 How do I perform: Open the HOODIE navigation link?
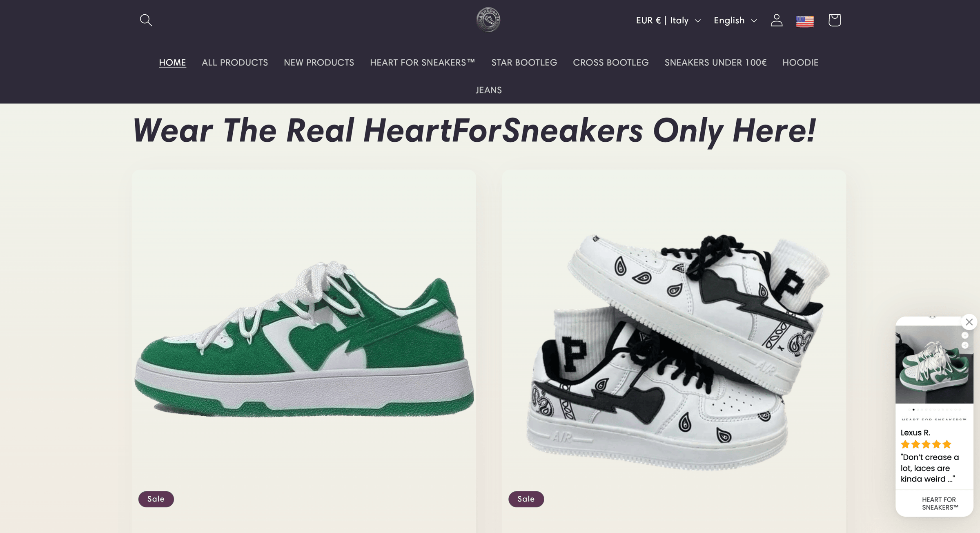[800, 62]
